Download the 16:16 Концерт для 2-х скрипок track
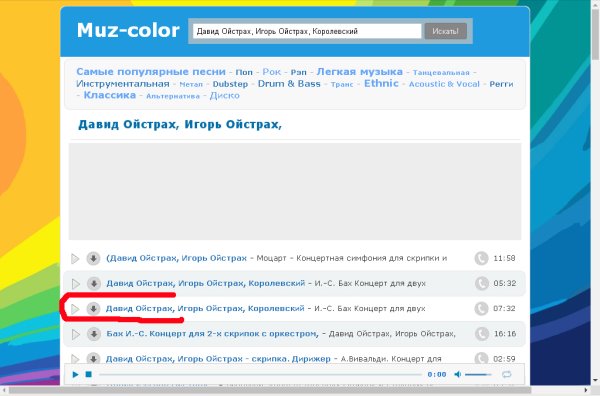The height and width of the screenshot is (396, 600). [93, 334]
